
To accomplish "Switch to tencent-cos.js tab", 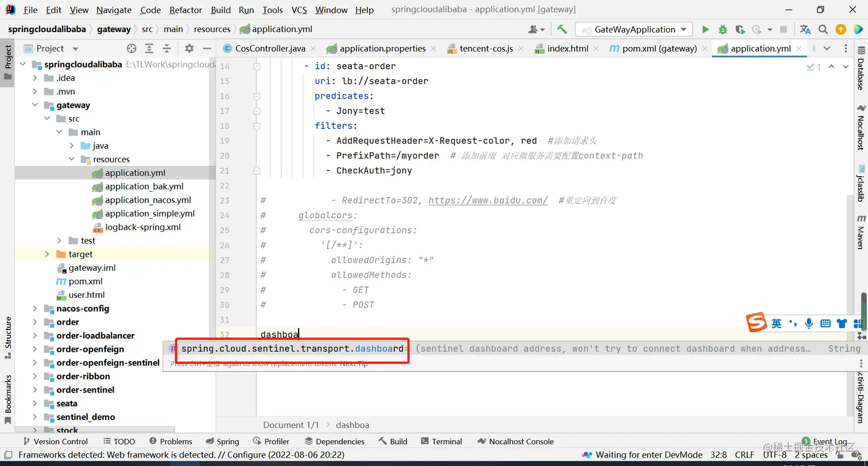I will point(486,49).
